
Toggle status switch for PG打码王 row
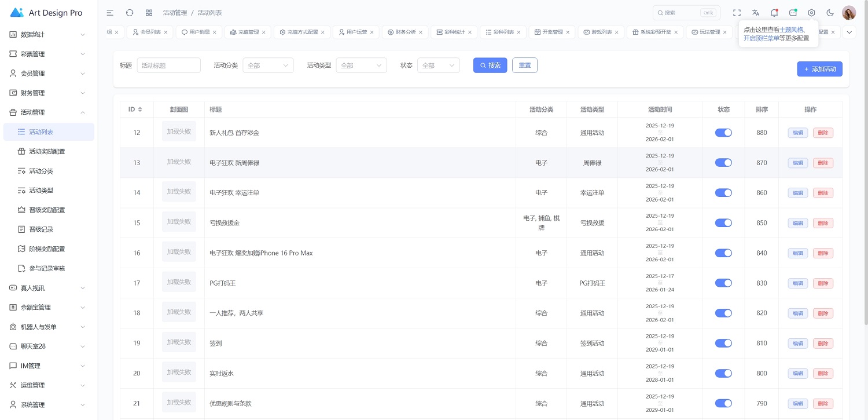tap(723, 283)
